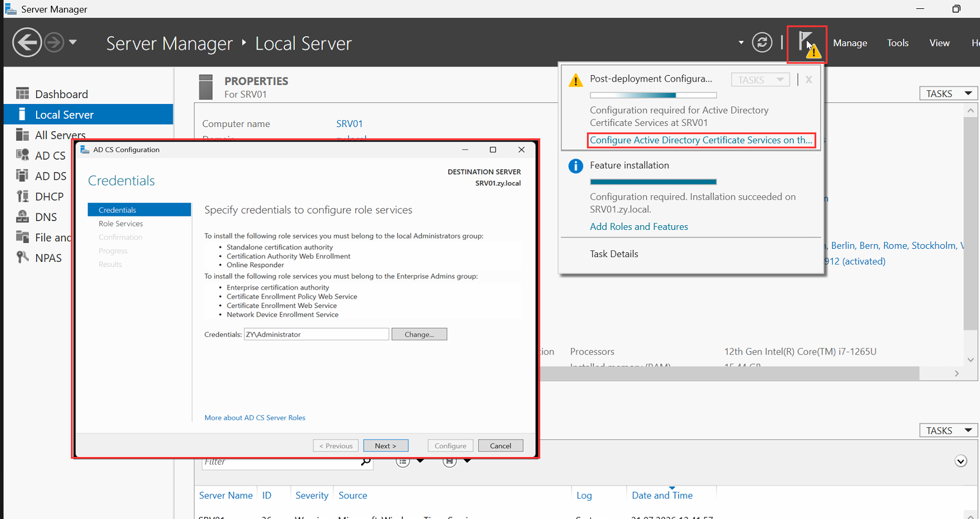Open the TASKS dropdown in the notification panel
Screen dimensions: 980x519
tap(760, 80)
